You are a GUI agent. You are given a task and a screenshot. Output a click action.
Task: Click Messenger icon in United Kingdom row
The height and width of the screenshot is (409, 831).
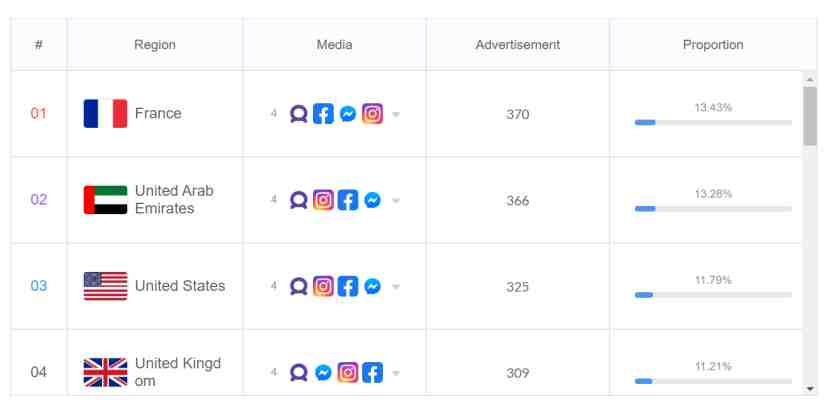point(323,373)
